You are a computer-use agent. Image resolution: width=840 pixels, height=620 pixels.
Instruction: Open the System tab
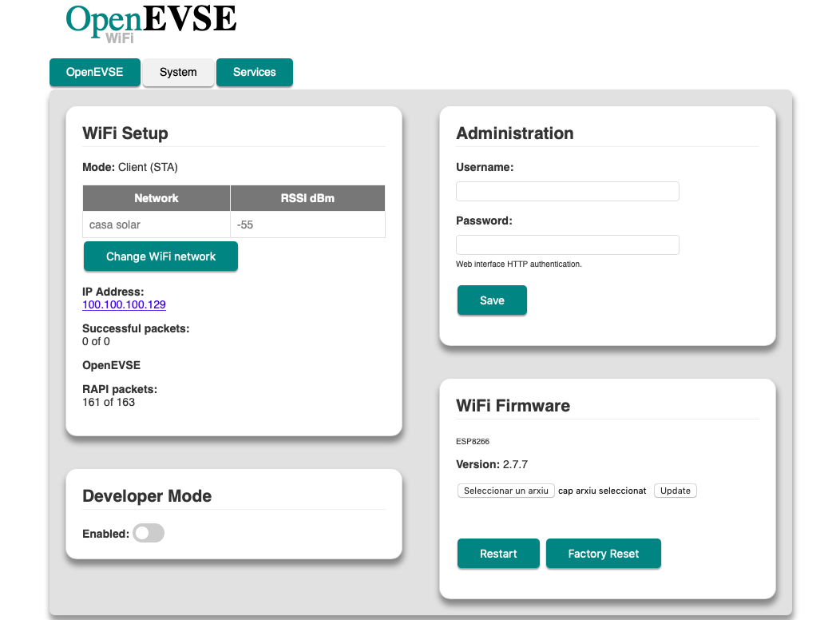[178, 73]
